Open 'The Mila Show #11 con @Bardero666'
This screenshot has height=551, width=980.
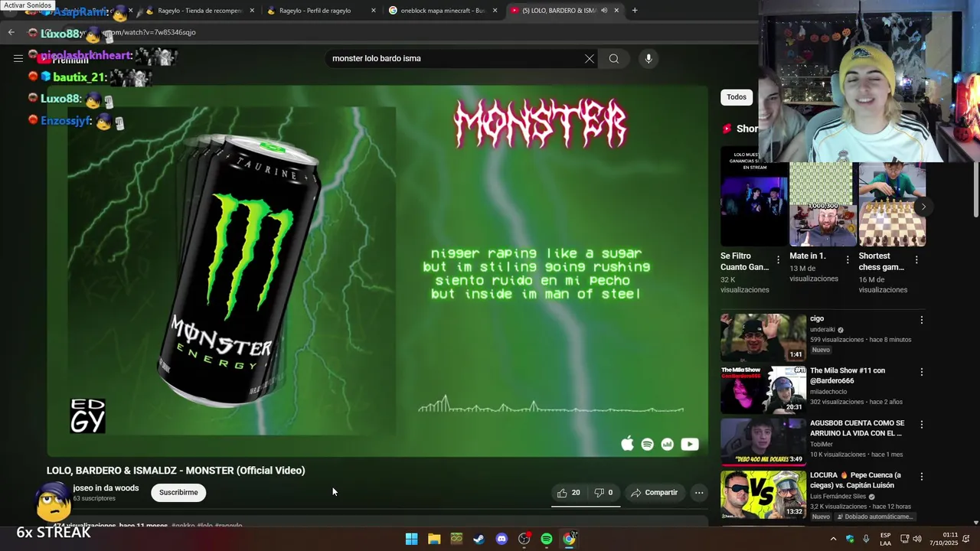click(x=848, y=376)
